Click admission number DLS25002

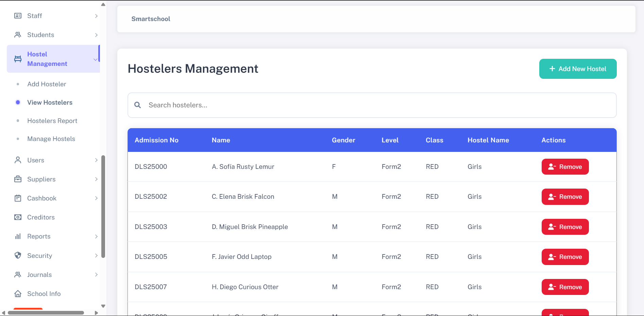pyautogui.click(x=151, y=196)
